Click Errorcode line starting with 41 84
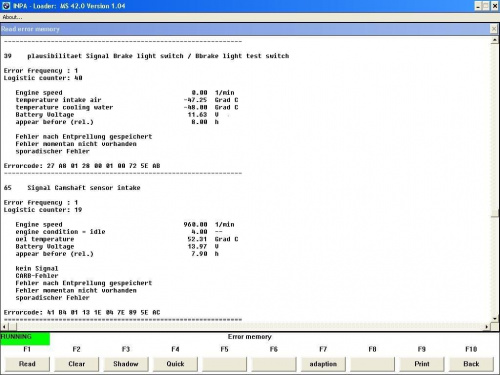This screenshot has width=500, height=375. (82, 312)
